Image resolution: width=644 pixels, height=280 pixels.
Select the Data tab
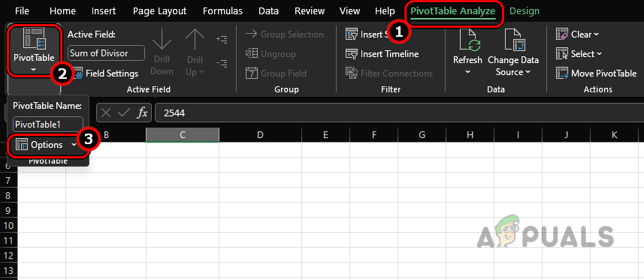268,11
